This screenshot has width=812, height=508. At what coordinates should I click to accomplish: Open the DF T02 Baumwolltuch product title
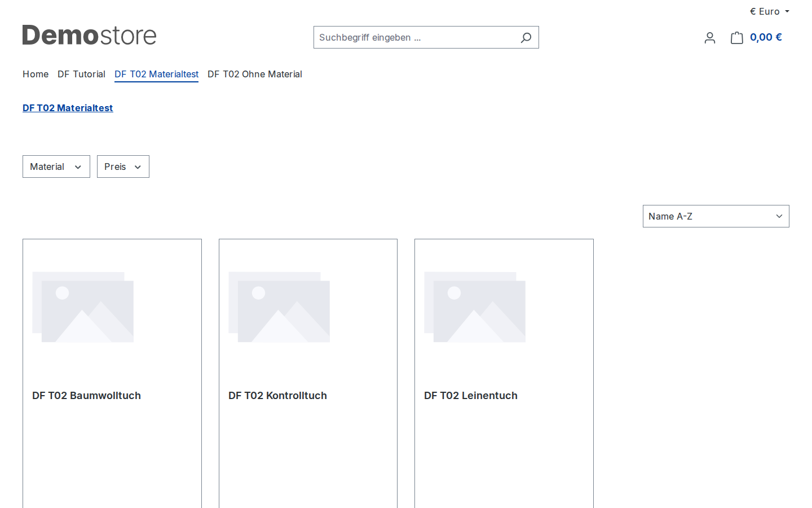(86, 396)
